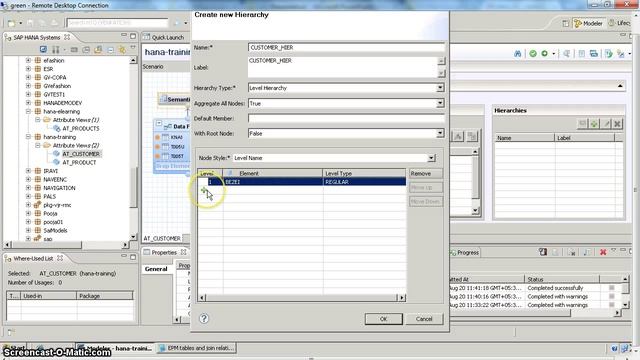The height and width of the screenshot is (360, 640).
Task: Select the AT_CUSTOMER tree item
Action: (x=81, y=154)
